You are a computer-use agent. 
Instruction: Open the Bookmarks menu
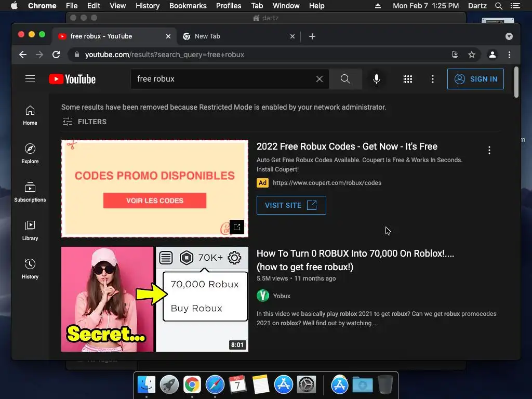(188, 6)
